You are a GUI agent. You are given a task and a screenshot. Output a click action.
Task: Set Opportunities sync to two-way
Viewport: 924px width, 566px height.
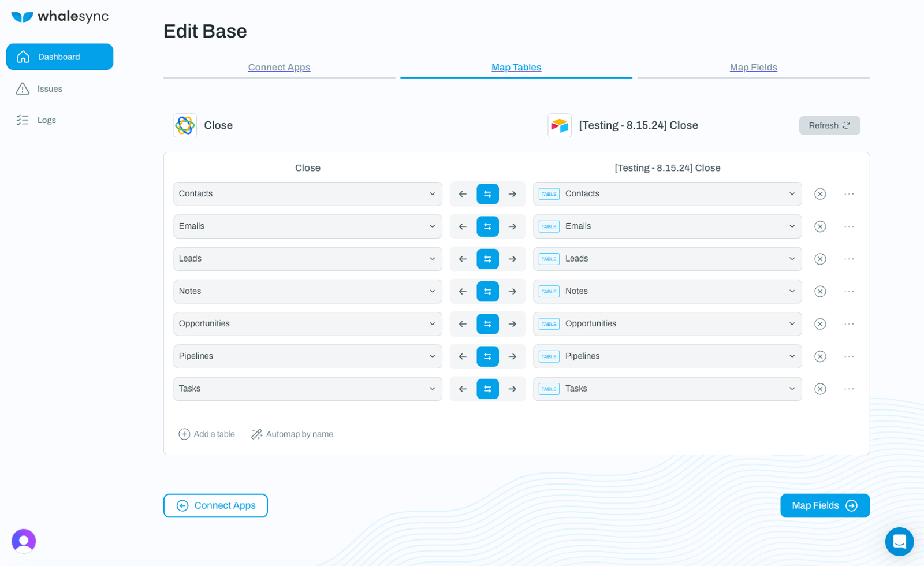pos(487,324)
